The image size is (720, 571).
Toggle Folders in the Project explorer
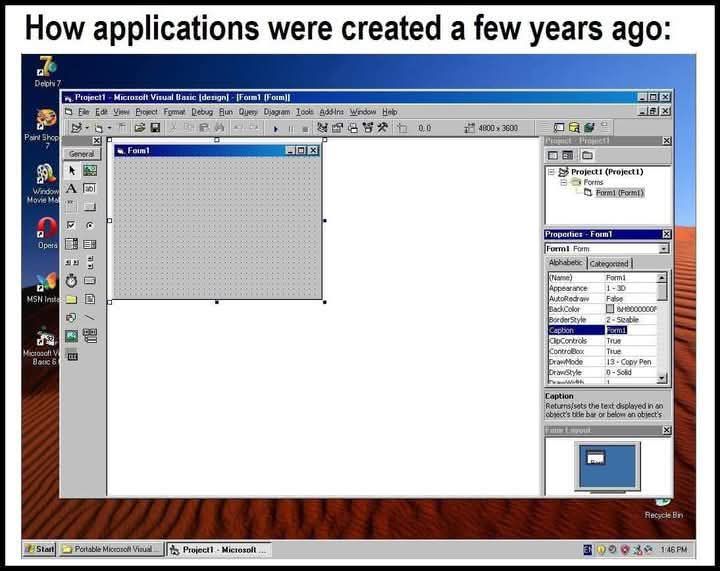click(587, 155)
